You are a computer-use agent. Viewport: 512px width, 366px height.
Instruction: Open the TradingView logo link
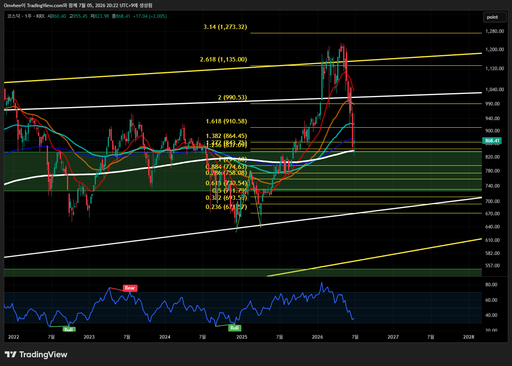(36, 354)
